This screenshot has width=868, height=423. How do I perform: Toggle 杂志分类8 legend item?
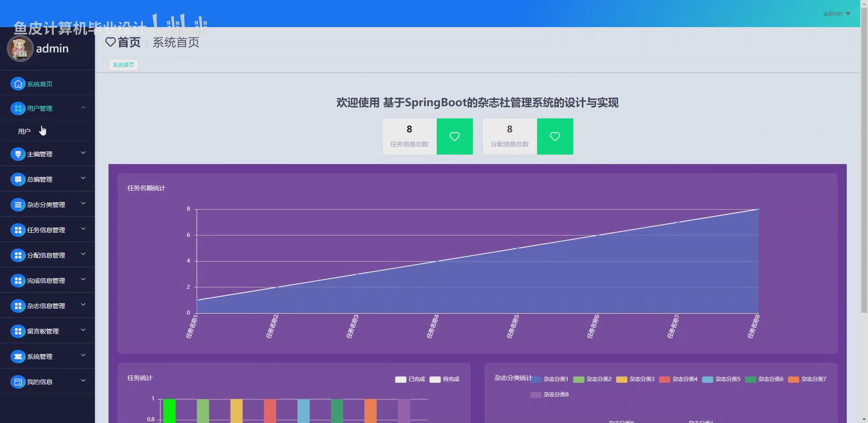549,395
